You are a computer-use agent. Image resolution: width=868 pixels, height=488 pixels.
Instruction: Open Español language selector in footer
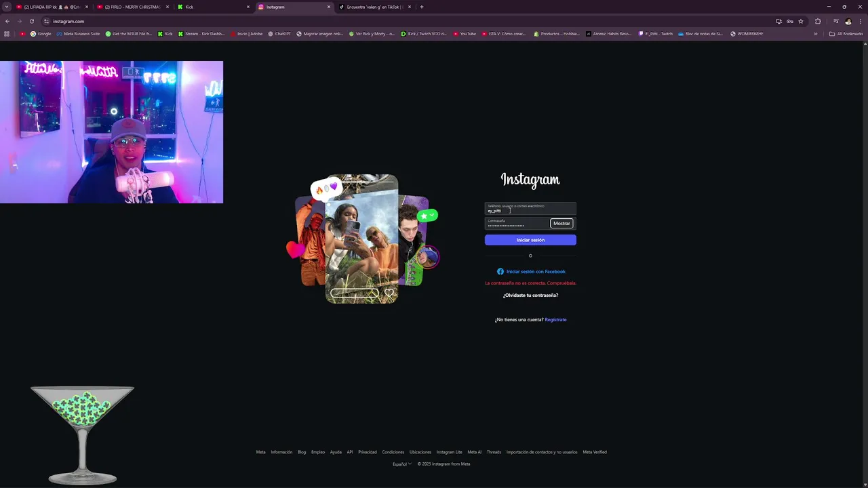click(402, 464)
